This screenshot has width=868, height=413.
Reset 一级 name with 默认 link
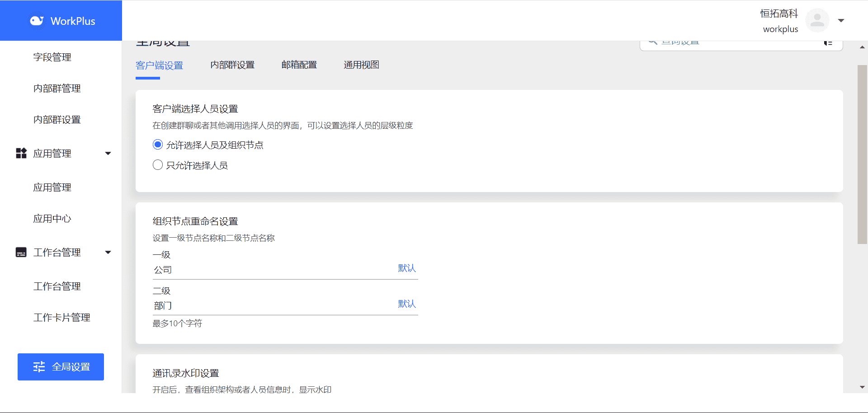pyautogui.click(x=407, y=268)
